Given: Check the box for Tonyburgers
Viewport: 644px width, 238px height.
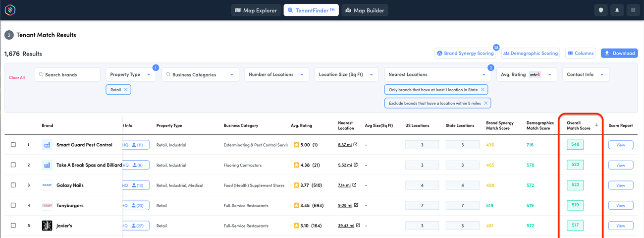Looking at the screenshot, I should click(13, 205).
